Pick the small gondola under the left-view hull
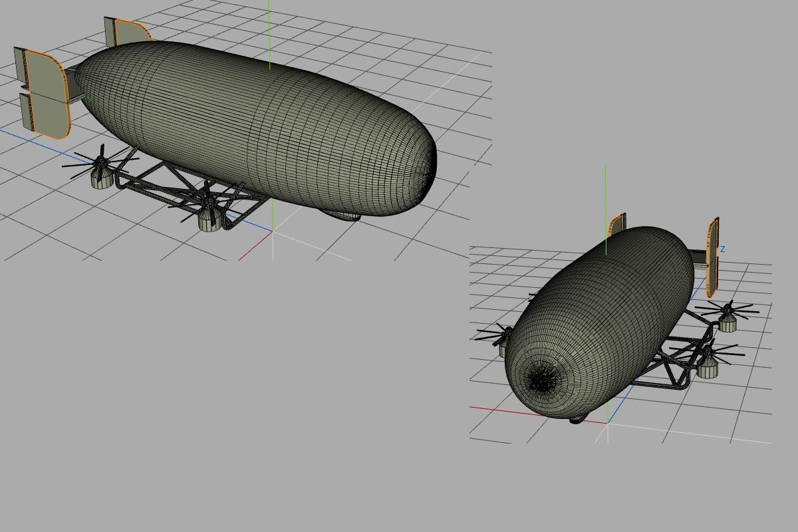Viewport: 798px width, 532px height. coord(342,214)
